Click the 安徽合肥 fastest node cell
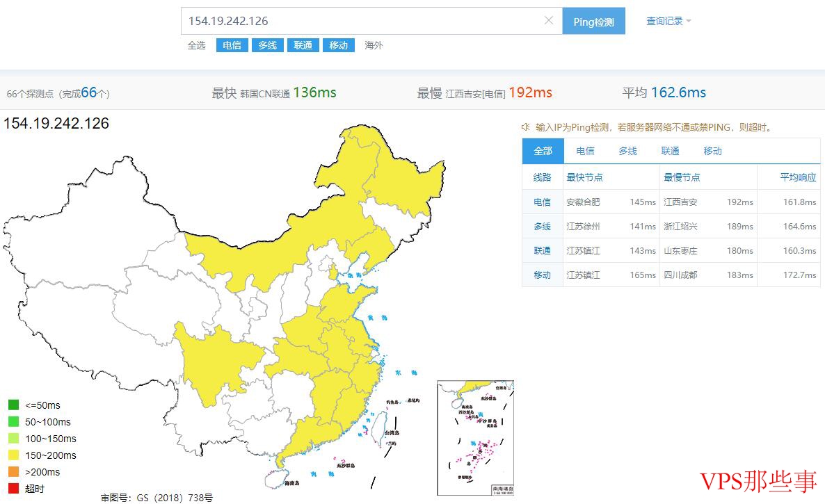 (583, 202)
